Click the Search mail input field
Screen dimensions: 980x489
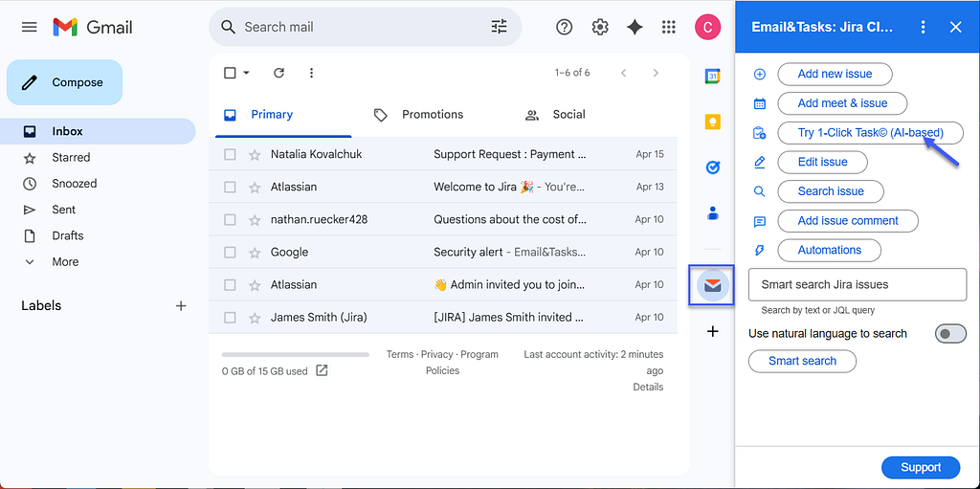(x=365, y=27)
